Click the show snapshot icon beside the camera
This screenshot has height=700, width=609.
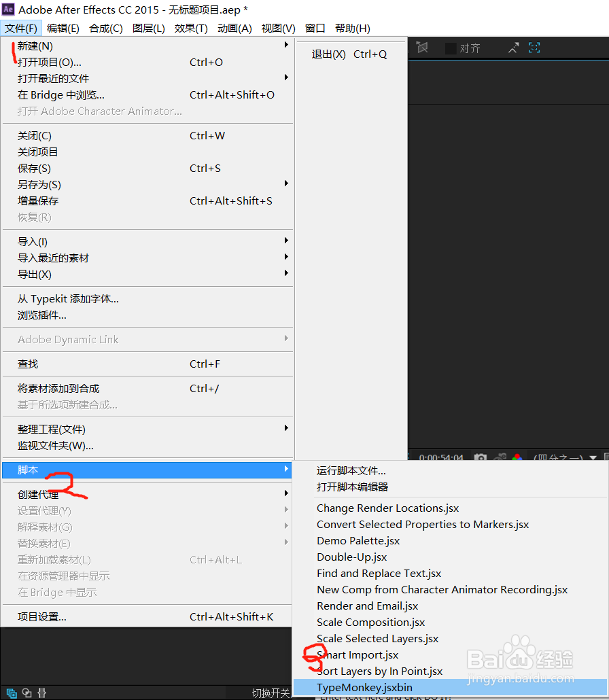point(500,457)
